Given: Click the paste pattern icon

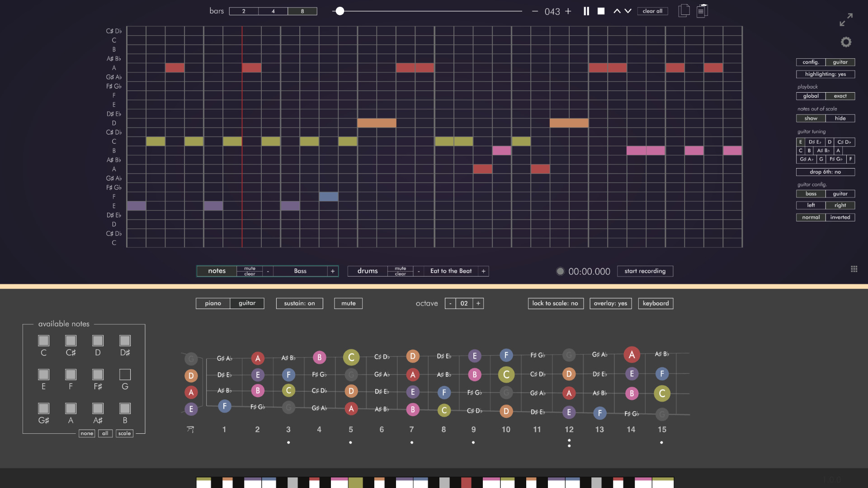Looking at the screenshot, I should point(702,11).
